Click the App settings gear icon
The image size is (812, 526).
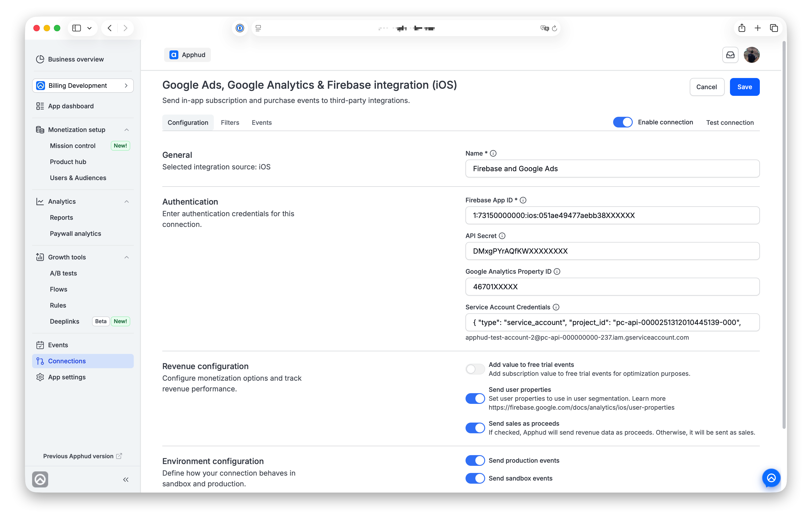click(x=40, y=377)
